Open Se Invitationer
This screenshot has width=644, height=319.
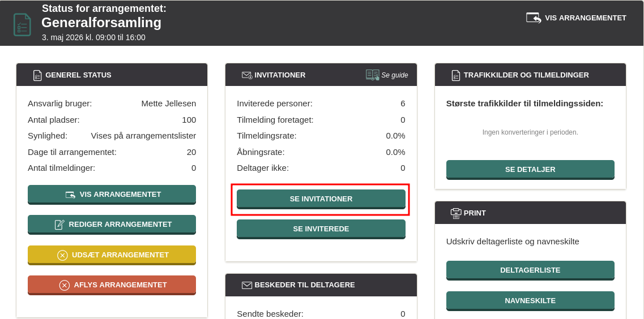[x=321, y=199]
